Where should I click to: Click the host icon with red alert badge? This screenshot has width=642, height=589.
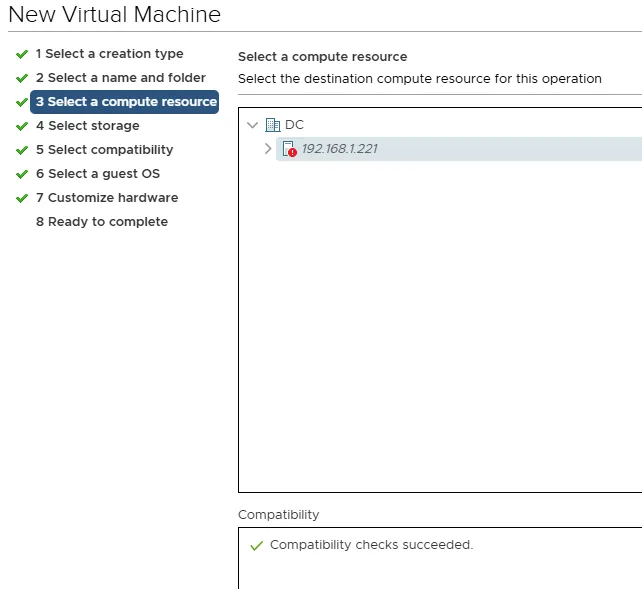[289, 149]
